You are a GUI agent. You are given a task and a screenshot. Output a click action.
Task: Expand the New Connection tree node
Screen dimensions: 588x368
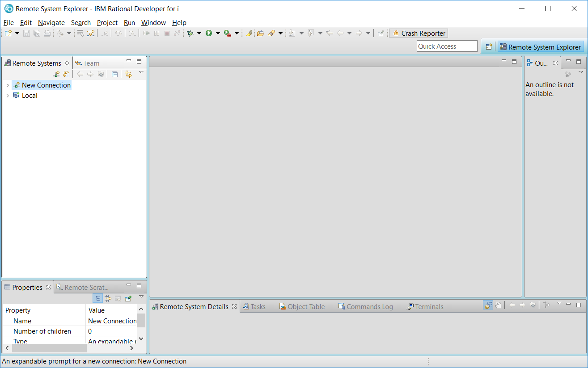[7, 85]
